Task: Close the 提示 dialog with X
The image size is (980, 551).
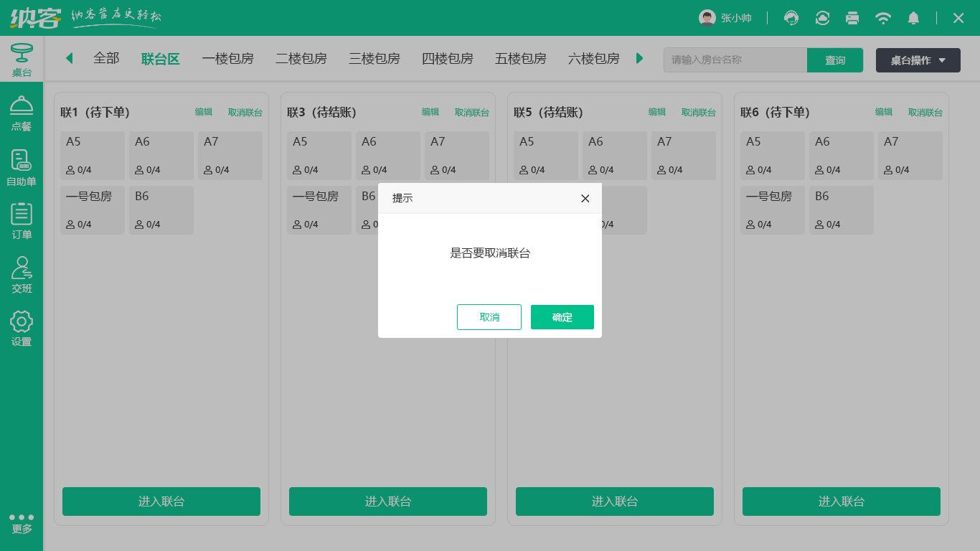Action: (x=585, y=199)
